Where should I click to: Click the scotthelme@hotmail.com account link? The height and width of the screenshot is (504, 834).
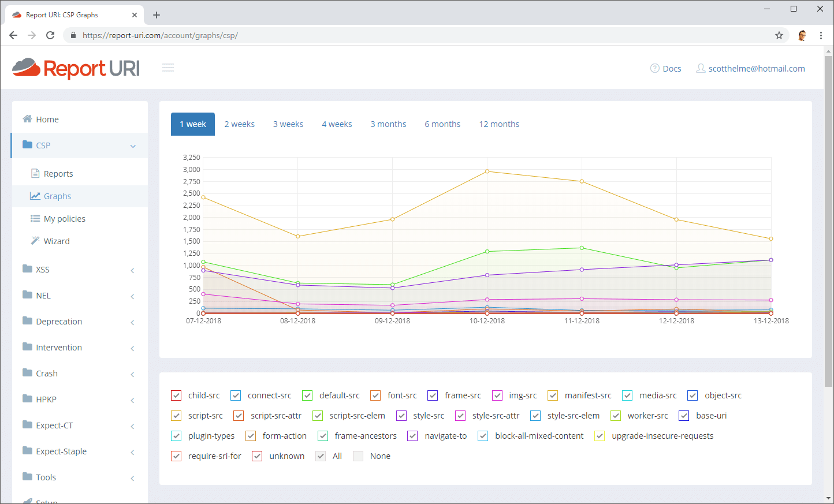point(756,68)
